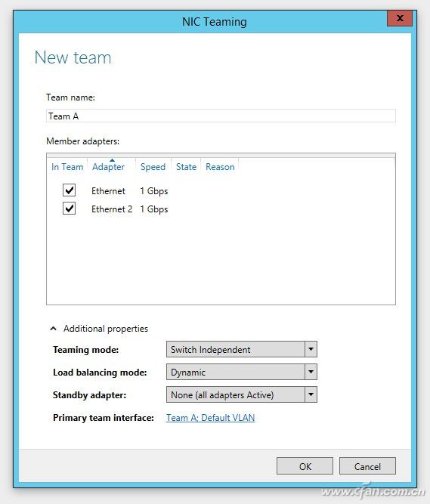Click the Cancel button
Image resolution: width=430 pixels, height=504 pixels.
point(367,466)
